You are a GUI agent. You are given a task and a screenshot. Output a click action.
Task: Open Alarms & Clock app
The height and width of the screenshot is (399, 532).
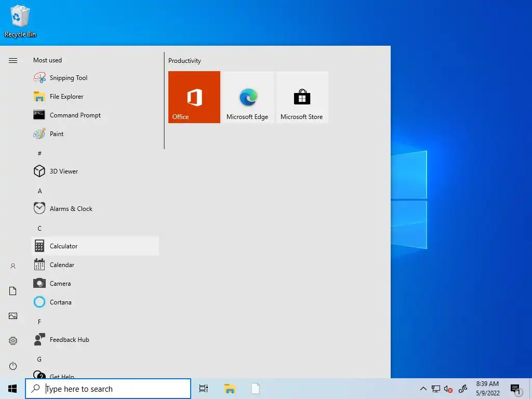(95, 209)
